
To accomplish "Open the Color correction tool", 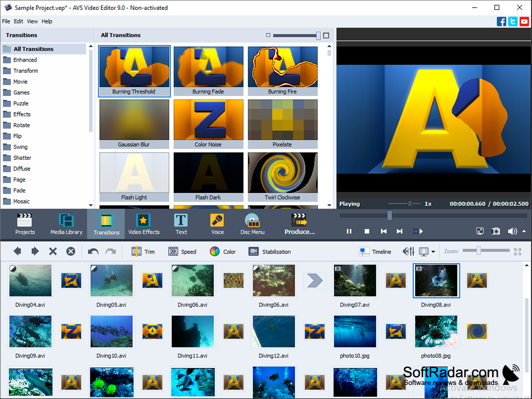I will tap(223, 252).
